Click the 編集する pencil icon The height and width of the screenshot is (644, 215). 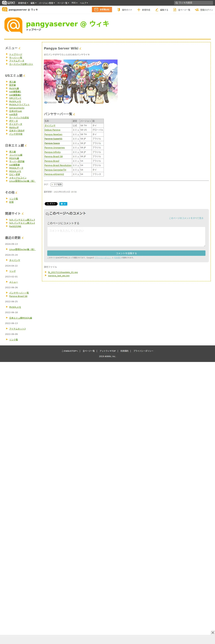[x=157, y=10]
